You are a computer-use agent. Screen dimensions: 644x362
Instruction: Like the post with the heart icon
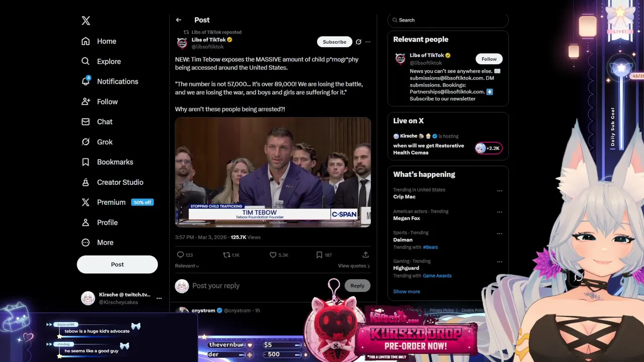click(x=279, y=255)
